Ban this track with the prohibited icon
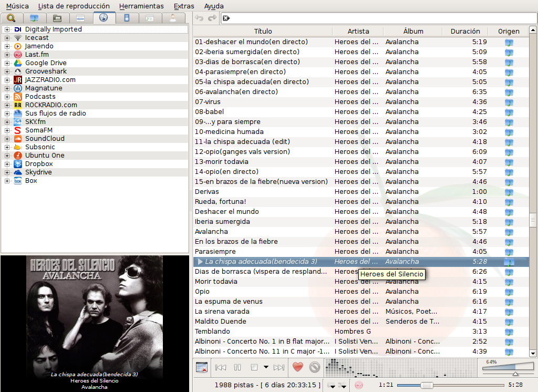This screenshot has height=392, width=538. click(314, 367)
